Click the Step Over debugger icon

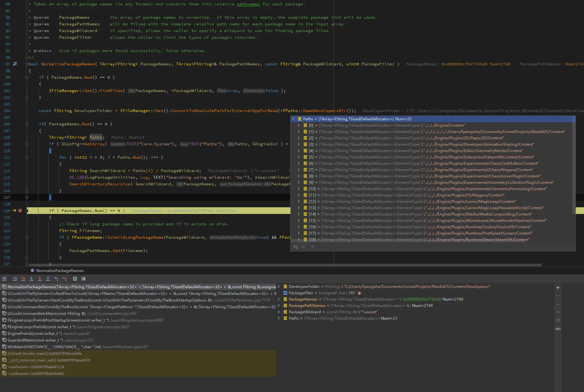click(15, 279)
